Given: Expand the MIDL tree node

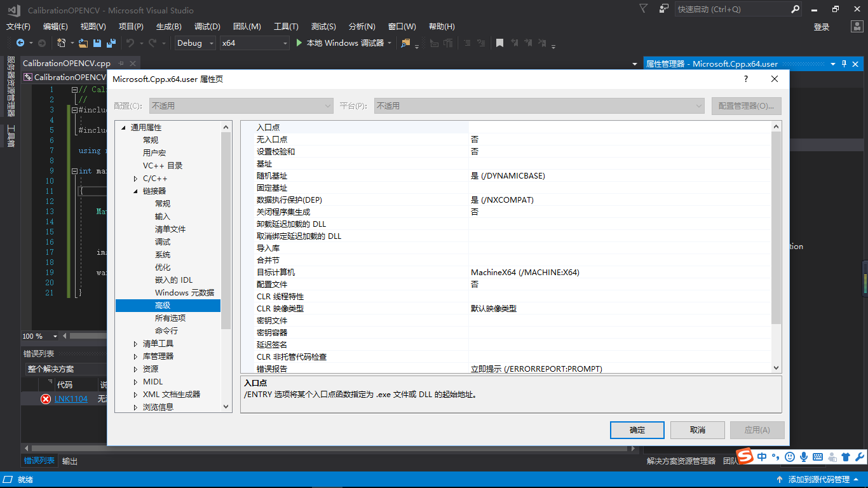Looking at the screenshot, I should click(135, 382).
